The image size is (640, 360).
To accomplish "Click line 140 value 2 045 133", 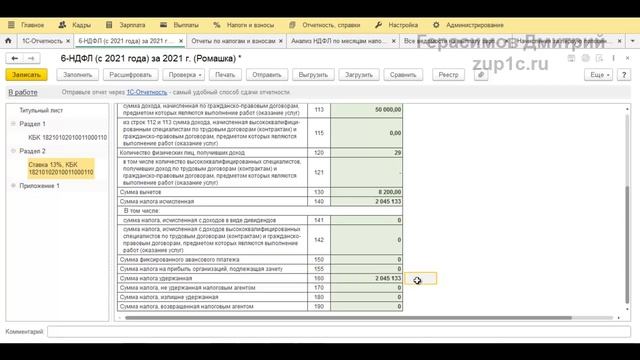I will click(366, 201).
